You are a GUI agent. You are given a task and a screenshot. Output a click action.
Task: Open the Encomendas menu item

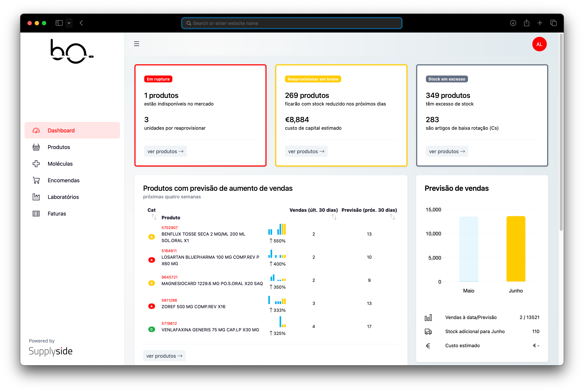coord(63,180)
